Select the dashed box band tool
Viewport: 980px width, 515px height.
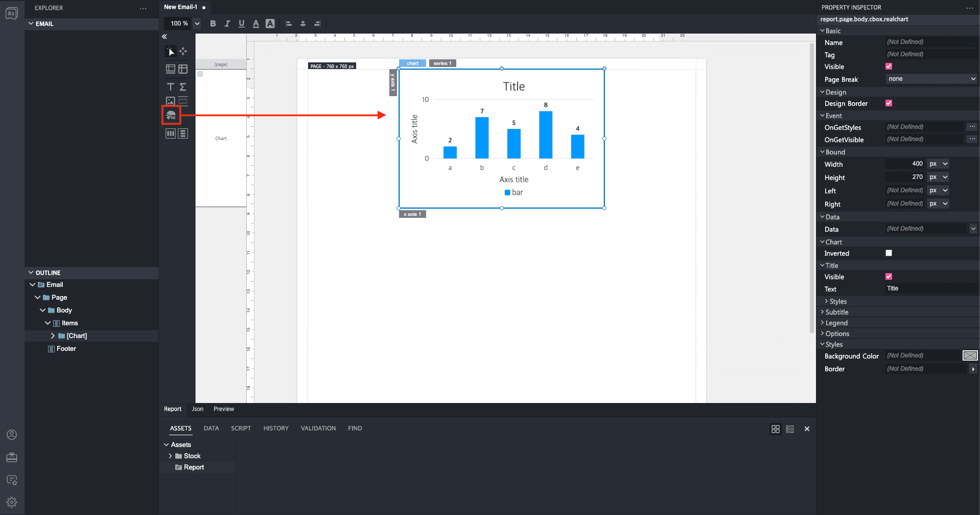pyautogui.click(x=183, y=101)
